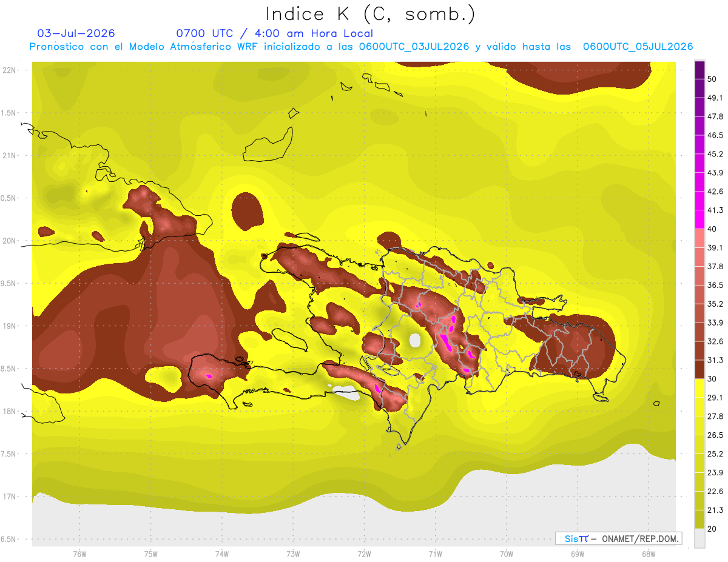Click the "23.9" colorbar value

[715, 472]
